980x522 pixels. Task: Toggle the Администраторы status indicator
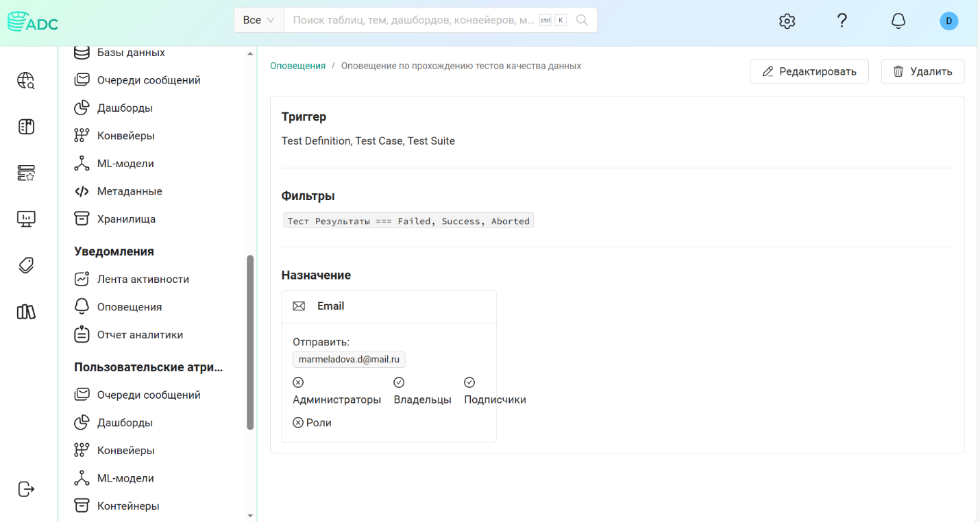pos(298,382)
